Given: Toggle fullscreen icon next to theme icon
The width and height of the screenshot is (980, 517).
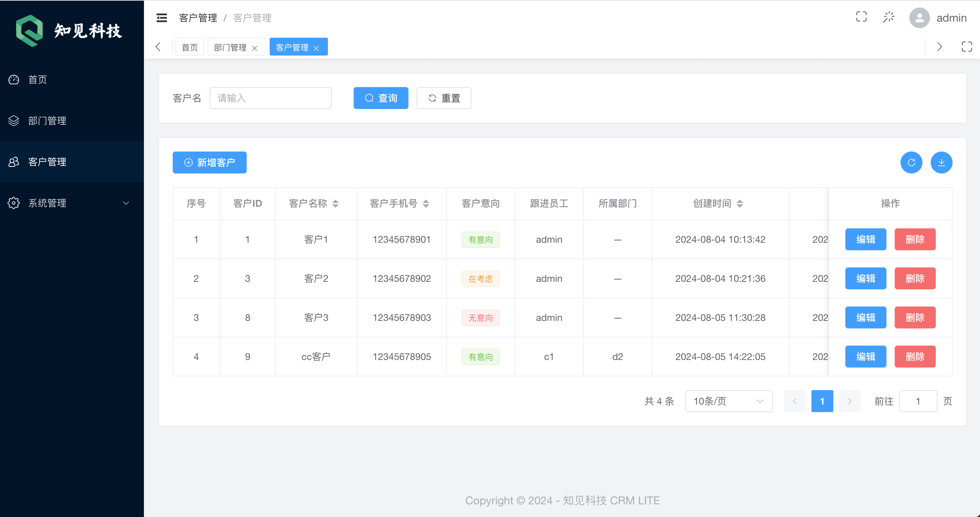Looking at the screenshot, I should (x=861, y=17).
